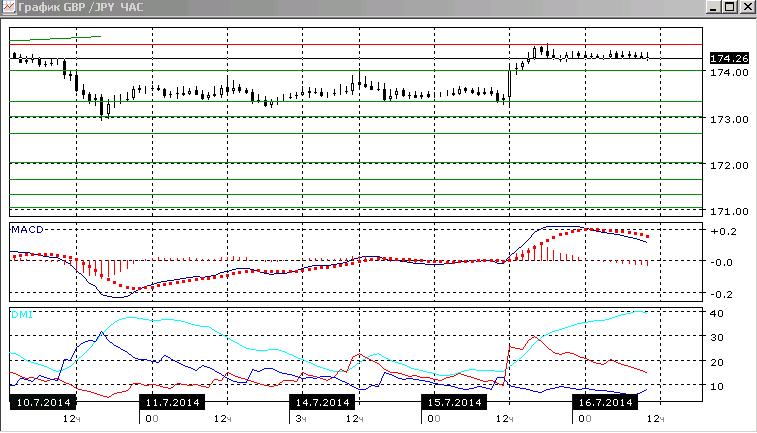Click the +0.2 MACD scale value
The width and height of the screenshot is (757, 433).
pyautogui.click(x=724, y=232)
